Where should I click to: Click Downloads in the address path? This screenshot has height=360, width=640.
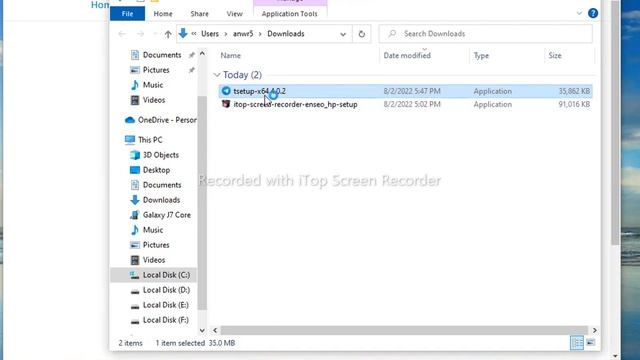point(286,34)
